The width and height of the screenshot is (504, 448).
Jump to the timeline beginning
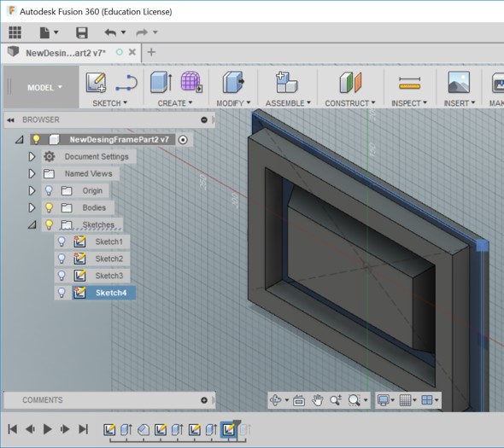coord(13,429)
